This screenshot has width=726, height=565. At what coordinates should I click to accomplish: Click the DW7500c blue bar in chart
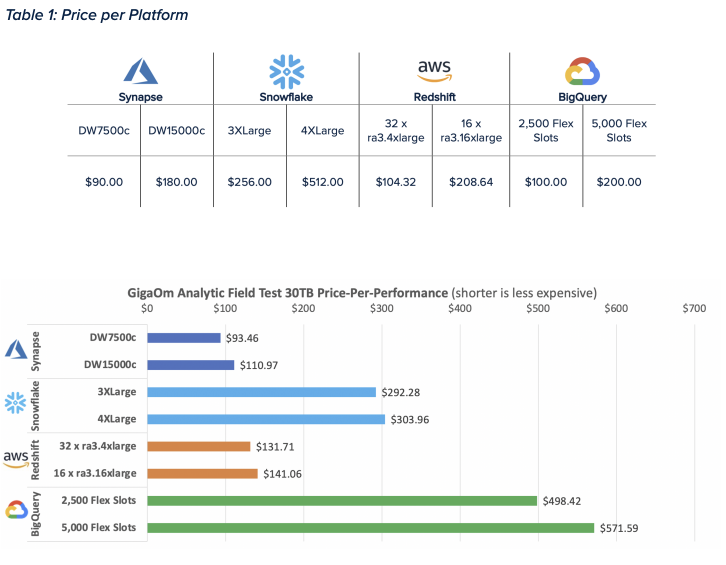coord(184,338)
